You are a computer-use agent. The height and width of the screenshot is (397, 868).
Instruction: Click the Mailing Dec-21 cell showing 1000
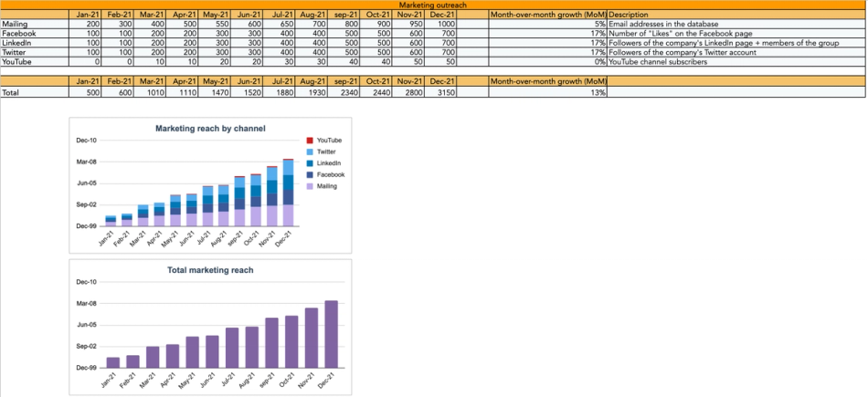click(440, 25)
